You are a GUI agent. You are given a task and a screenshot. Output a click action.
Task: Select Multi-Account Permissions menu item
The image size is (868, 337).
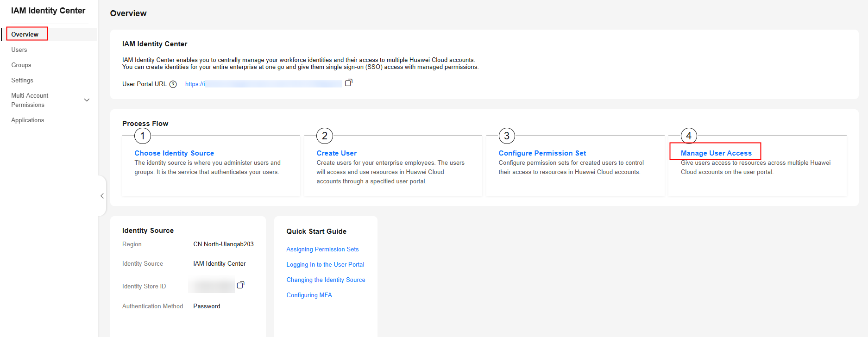click(x=30, y=100)
